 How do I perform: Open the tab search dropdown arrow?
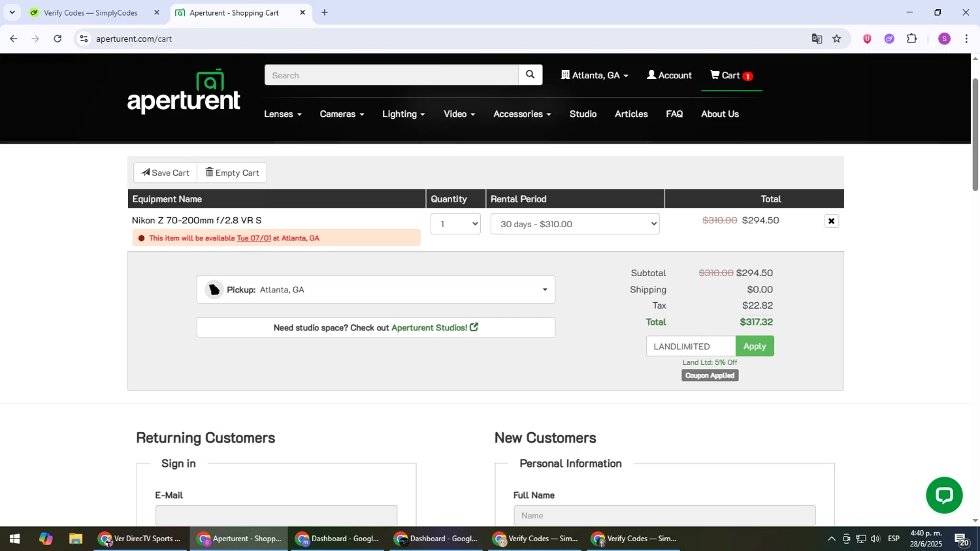click(x=12, y=12)
